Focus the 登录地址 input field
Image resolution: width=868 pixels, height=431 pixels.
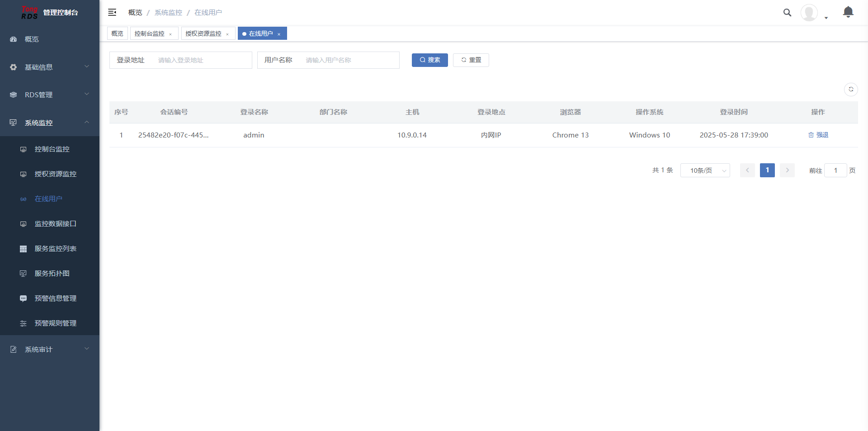point(202,60)
